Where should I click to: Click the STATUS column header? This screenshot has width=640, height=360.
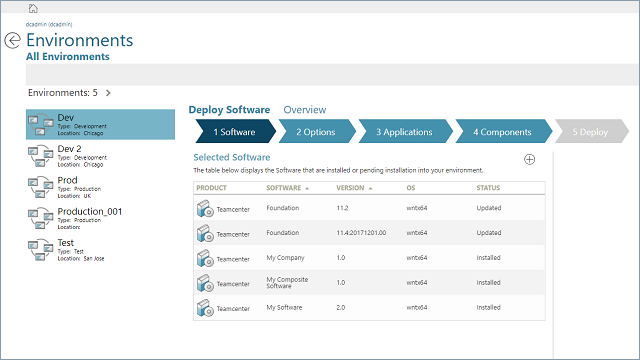[488, 188]
